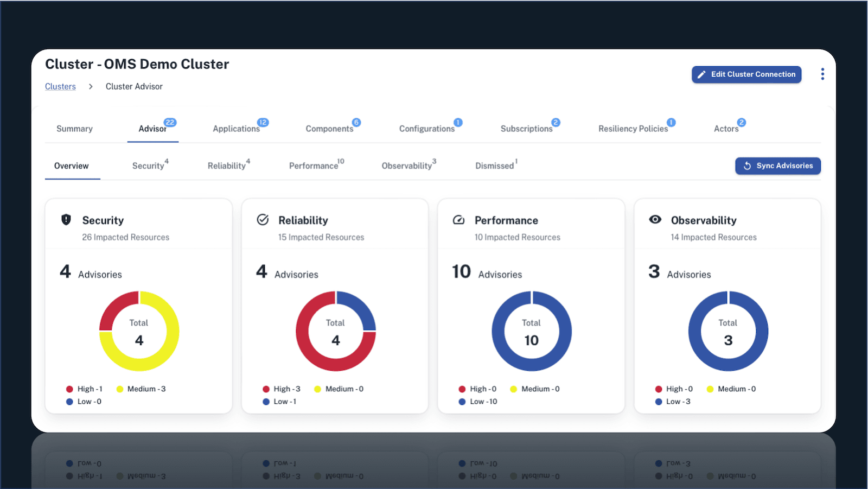
Task: Open the three-dot overflow menu
Action: click(x=822, y=74)
